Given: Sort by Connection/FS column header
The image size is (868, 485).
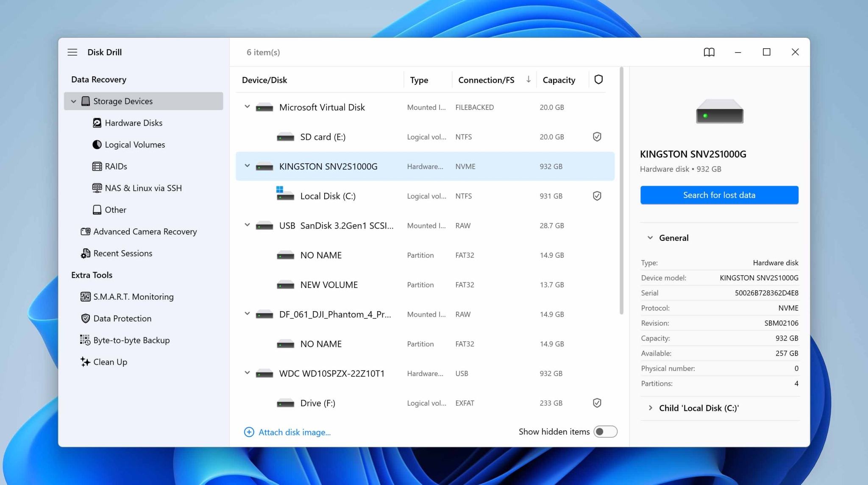Looking at the screenshot, I should [x=486, y=80].
